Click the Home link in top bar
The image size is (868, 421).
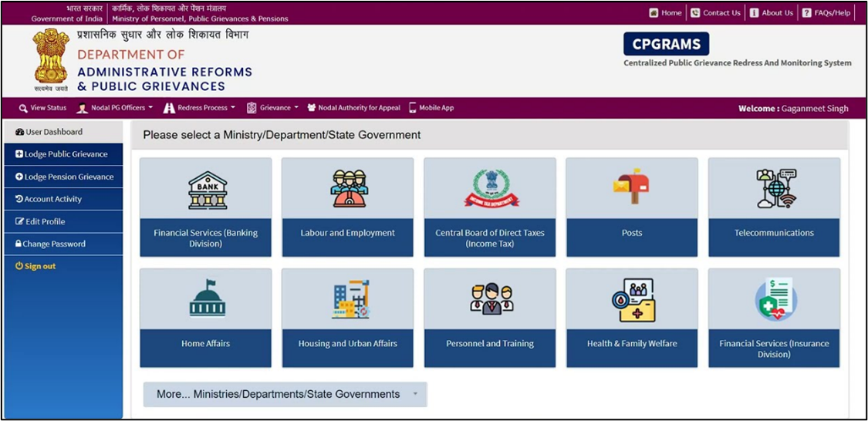pyautogui.click(x=671, y=13)
